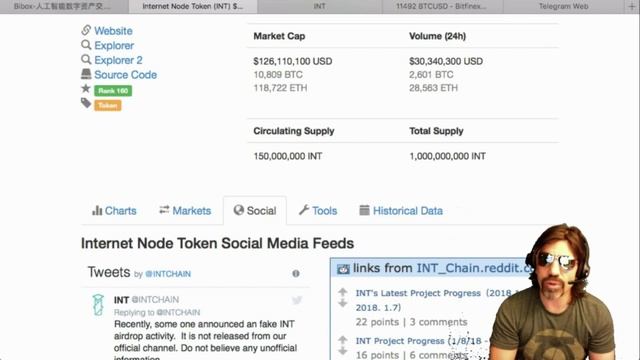The height and width of the screenshot is (360, 640).
Task: Click the orange Token badge
Action: coord(108,106)
